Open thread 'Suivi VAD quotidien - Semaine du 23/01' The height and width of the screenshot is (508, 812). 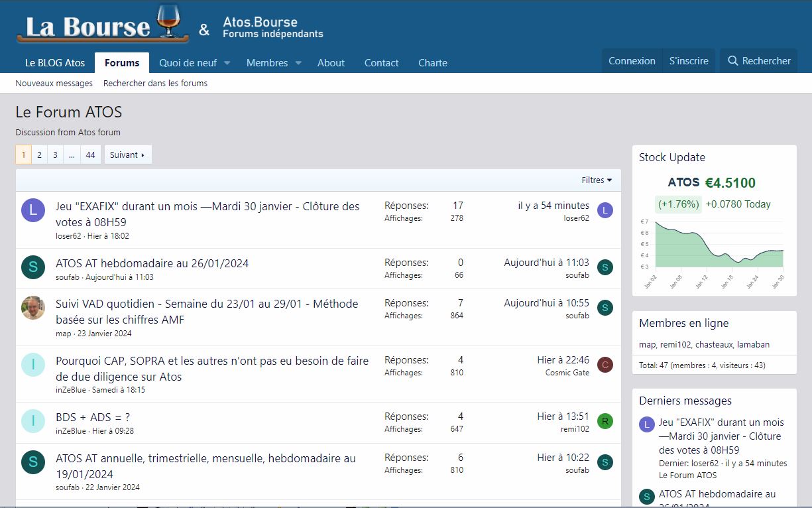[x=207, y=312]
